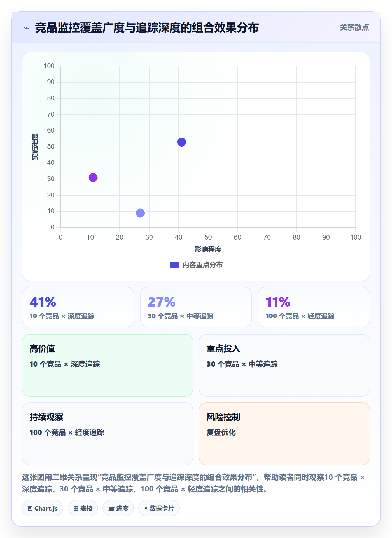The height and width of the screenshot is (538, 392).
Task: Click the 表格 tag
Action: tap(83, 508)
